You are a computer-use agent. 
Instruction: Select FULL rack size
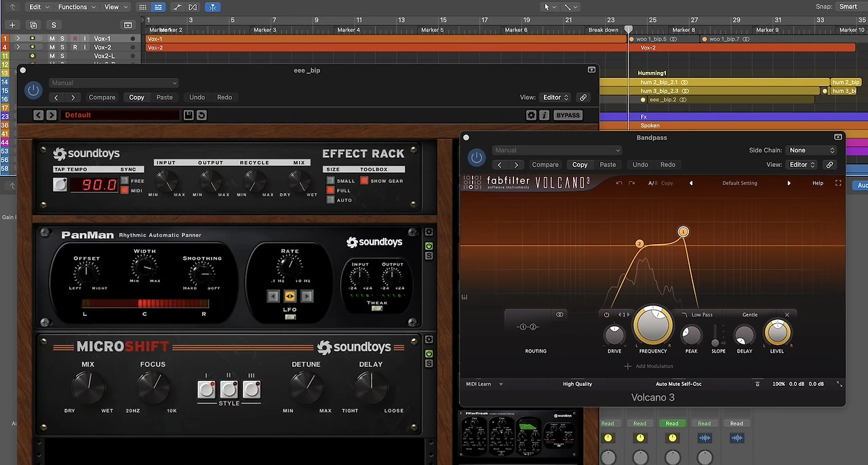[330, 190]
